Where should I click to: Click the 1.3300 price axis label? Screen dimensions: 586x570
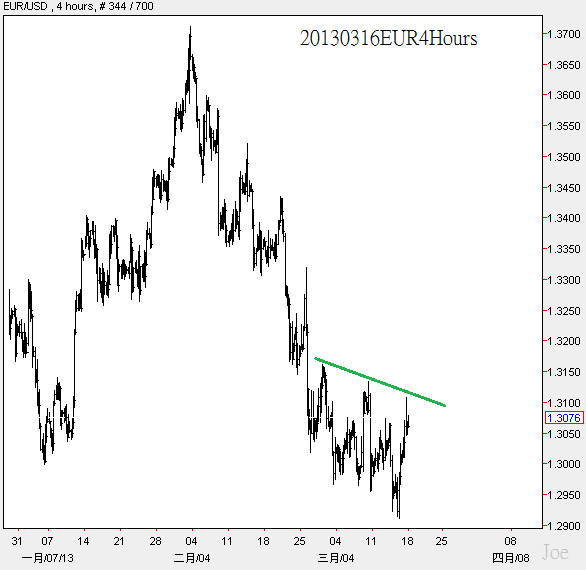pyautogui.click(x=564, y=280)
